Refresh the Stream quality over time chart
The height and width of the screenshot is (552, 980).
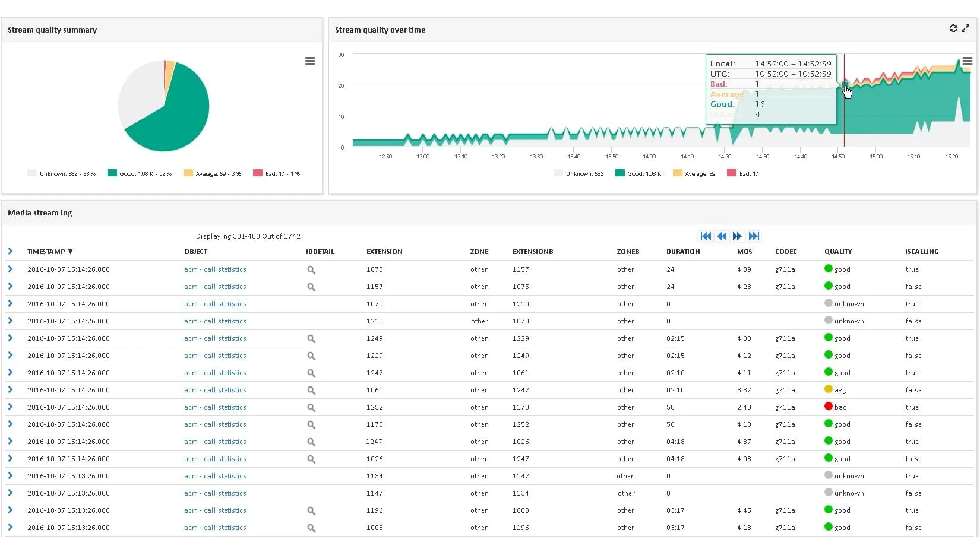(x=953, y=28)
